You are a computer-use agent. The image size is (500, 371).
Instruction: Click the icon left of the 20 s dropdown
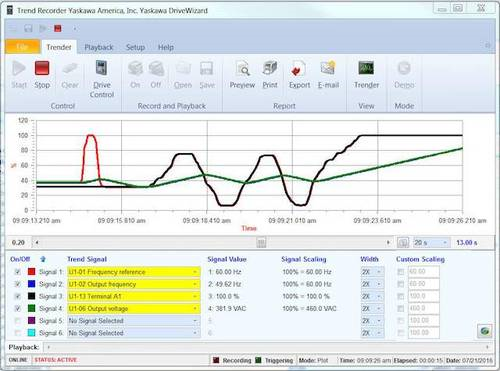click(x=403, y=243)
